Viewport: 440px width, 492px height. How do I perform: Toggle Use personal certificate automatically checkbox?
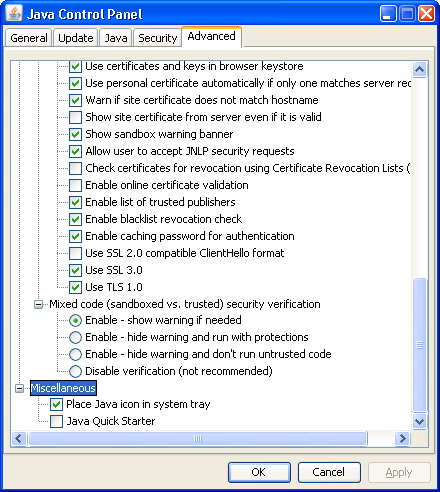(75, 83)
